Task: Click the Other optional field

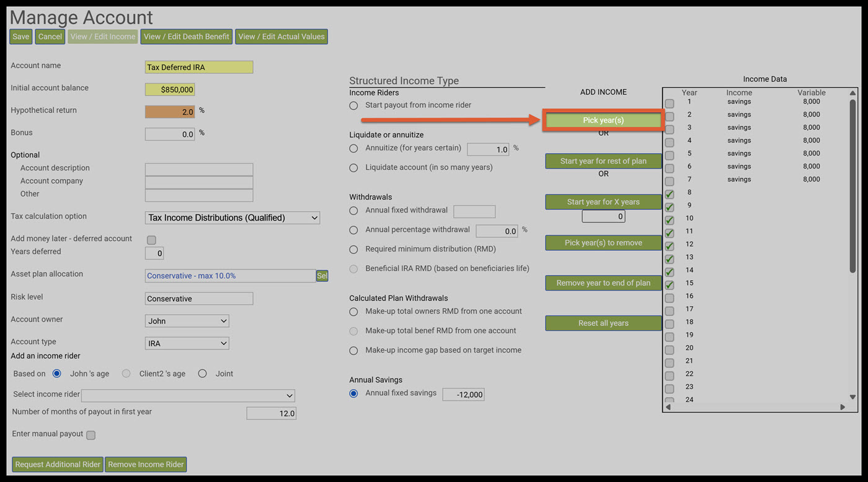Action: [x=199, y=195]
